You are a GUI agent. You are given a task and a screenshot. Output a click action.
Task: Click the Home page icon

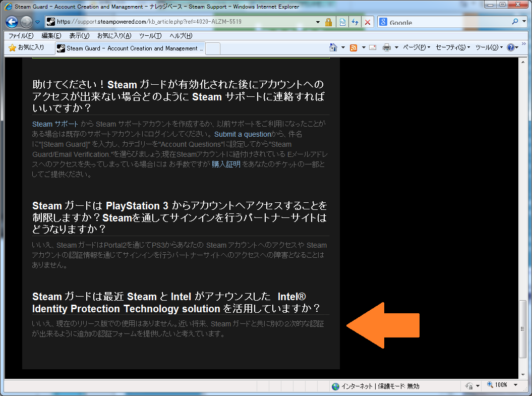coord(333,47)
